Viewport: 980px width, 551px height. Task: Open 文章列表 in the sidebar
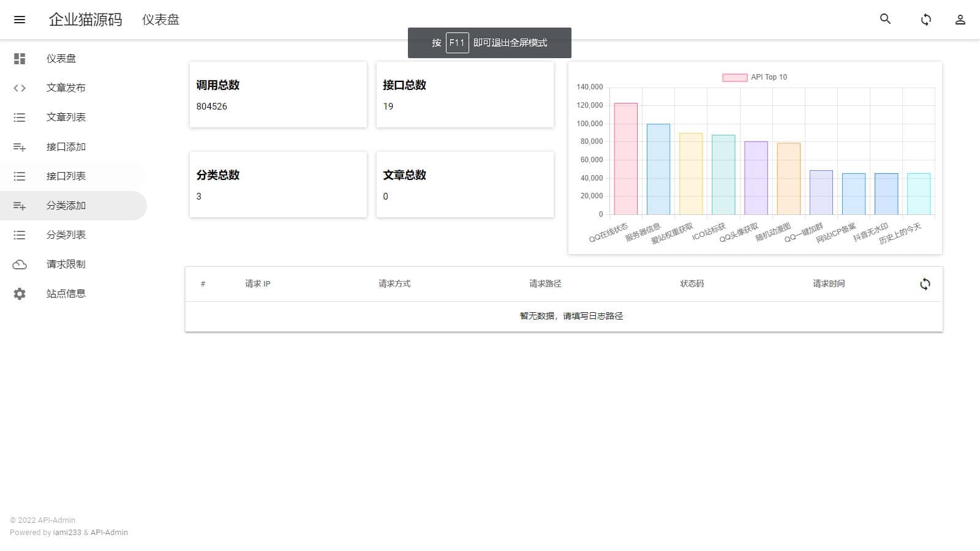pos(66,118)
